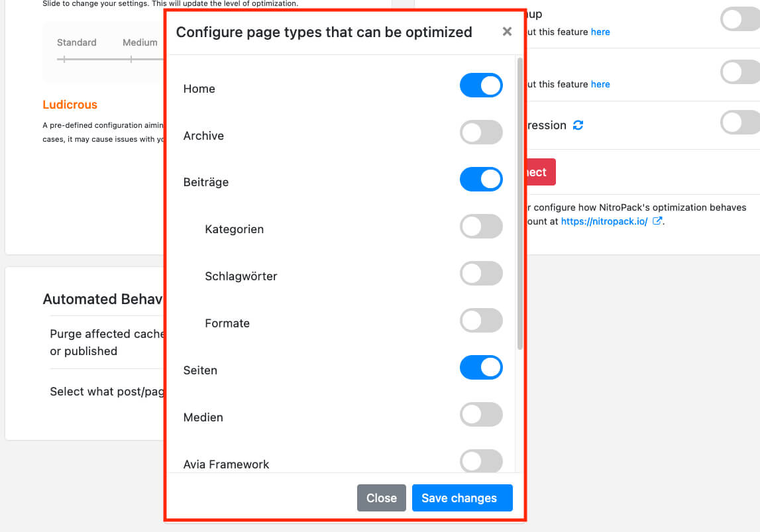Close the page types dialog with X
760x532 pixels.
tap(507, 31)
